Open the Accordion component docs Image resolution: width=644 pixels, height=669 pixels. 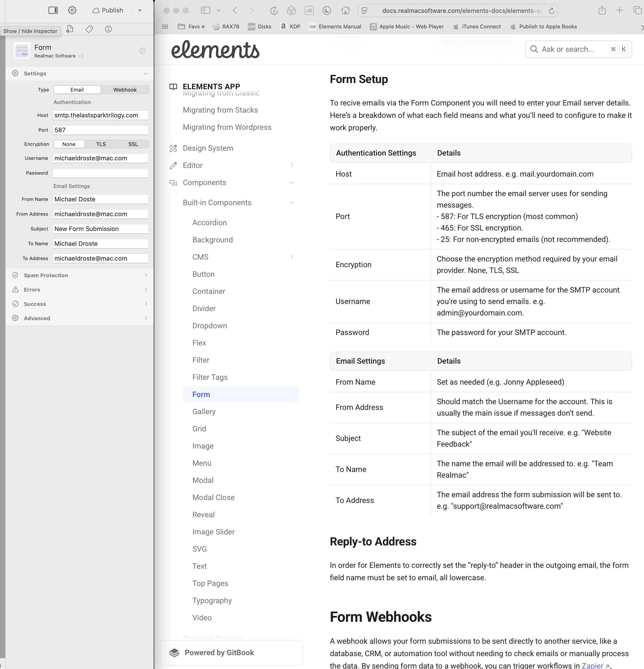(x=209, y=223)
